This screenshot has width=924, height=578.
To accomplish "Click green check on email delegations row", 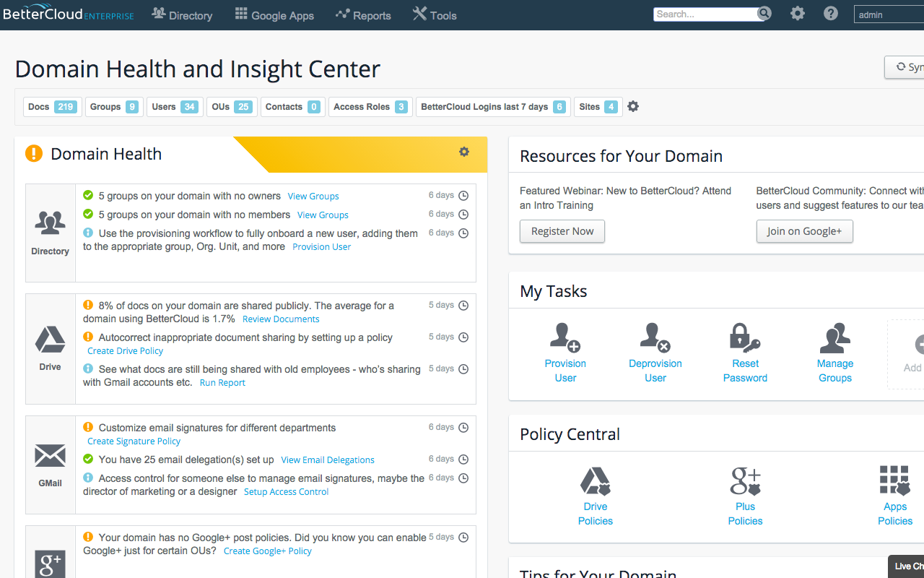I will (x=88, y=459).
